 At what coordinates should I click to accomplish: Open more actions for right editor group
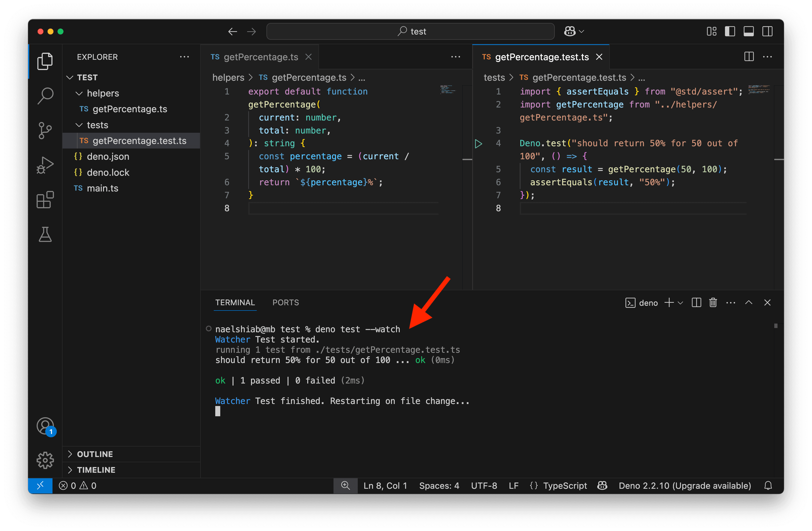[767, 57]
